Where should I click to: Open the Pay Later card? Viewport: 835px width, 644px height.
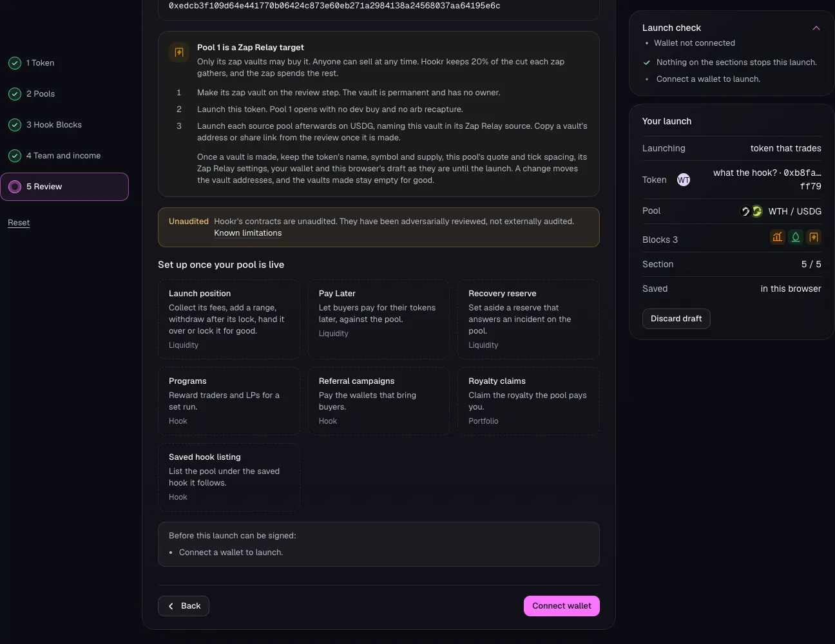click(x=379, y=319)
